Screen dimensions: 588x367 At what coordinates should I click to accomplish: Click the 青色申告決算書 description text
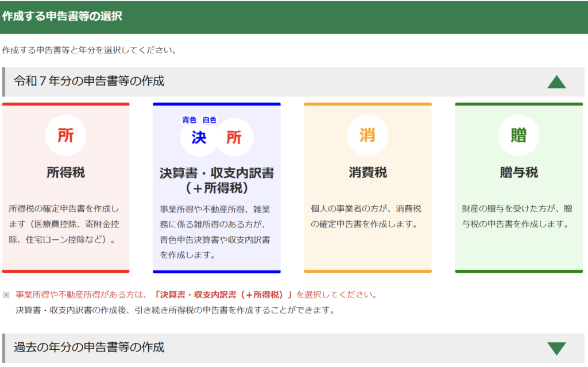216,231
